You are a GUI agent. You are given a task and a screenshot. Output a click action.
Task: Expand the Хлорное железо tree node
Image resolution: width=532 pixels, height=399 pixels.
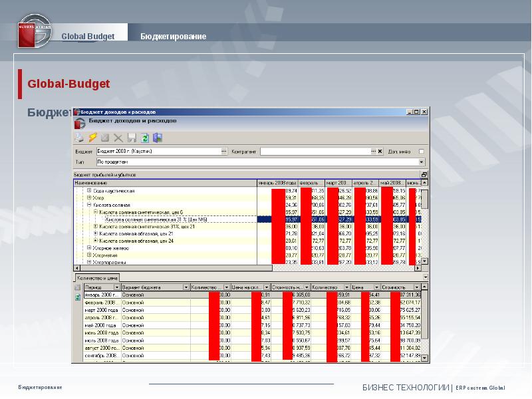point(89,247)
